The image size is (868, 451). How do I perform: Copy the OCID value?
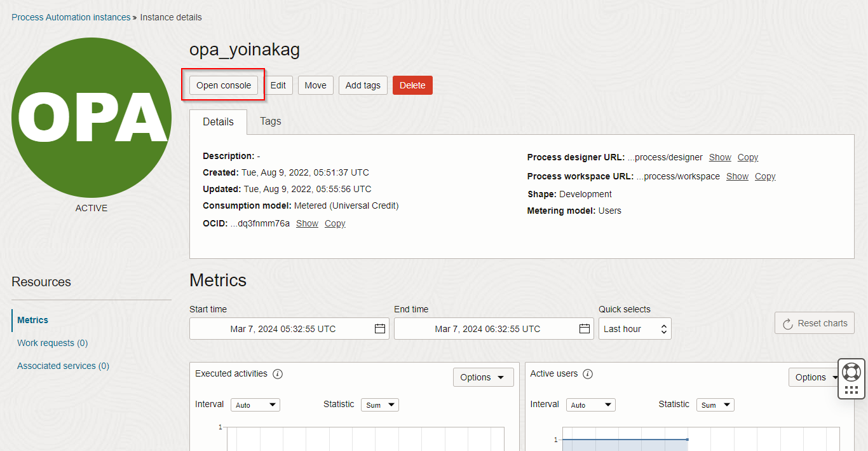click(335, 223)
